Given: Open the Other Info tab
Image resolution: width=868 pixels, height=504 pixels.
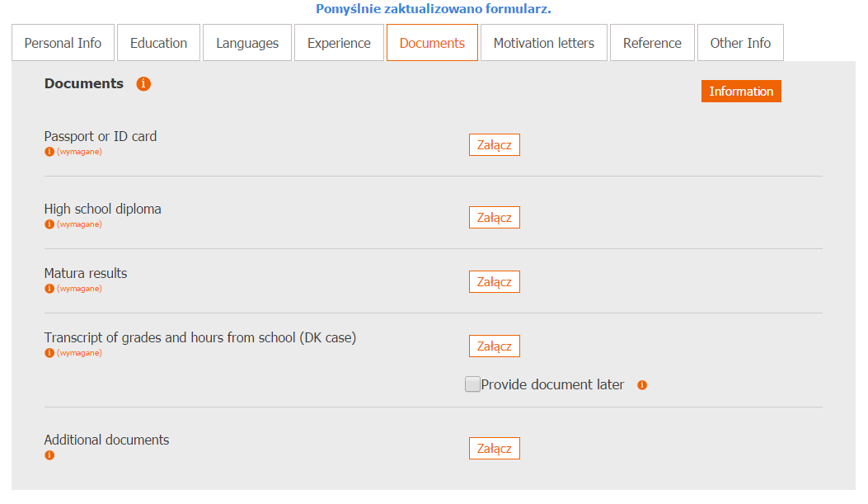Looking at the screenshot, I should [741, 43].
